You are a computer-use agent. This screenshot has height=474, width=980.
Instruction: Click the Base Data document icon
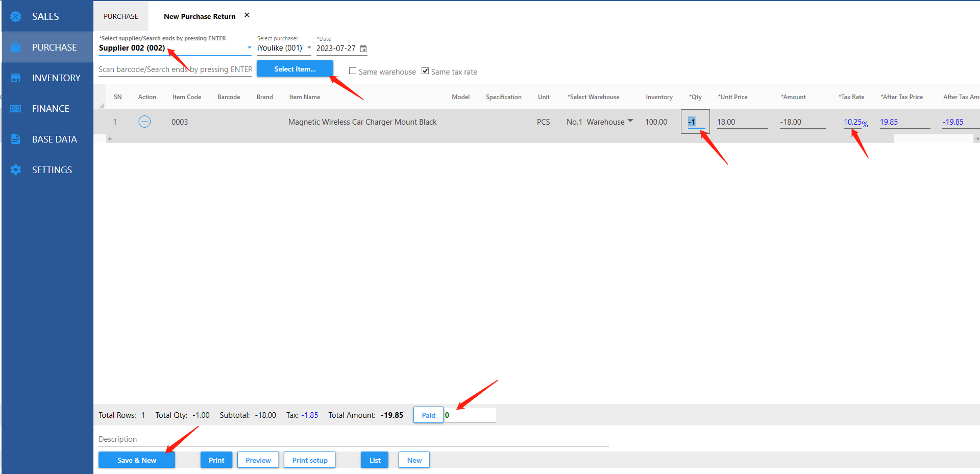coord(16,139)
